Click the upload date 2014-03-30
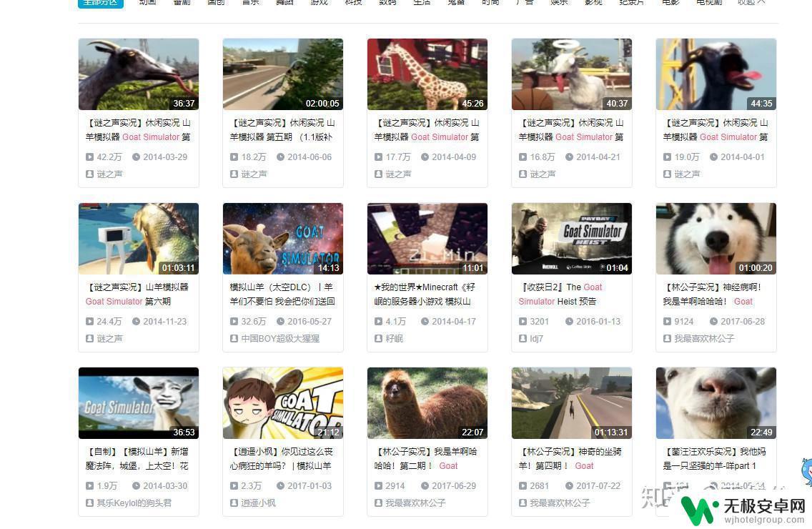 [165, 486]
